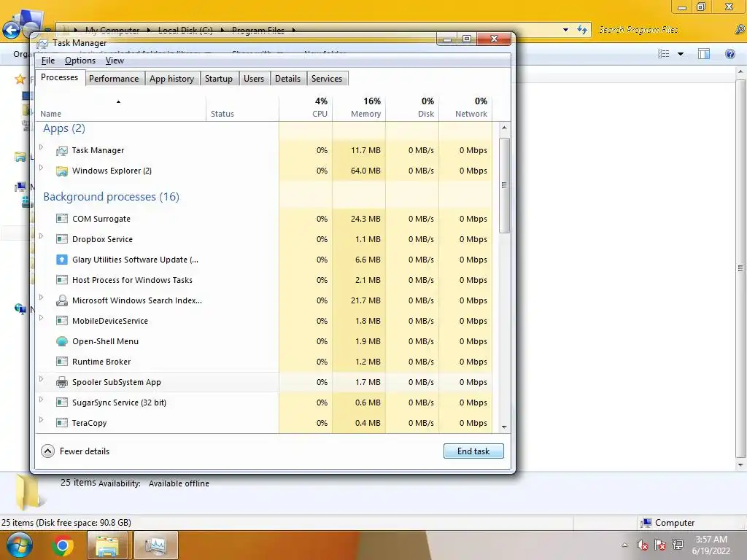Click the Runtime Broker process icon
The height and width of the screenshot is (560, 747).
click(62, 362)
